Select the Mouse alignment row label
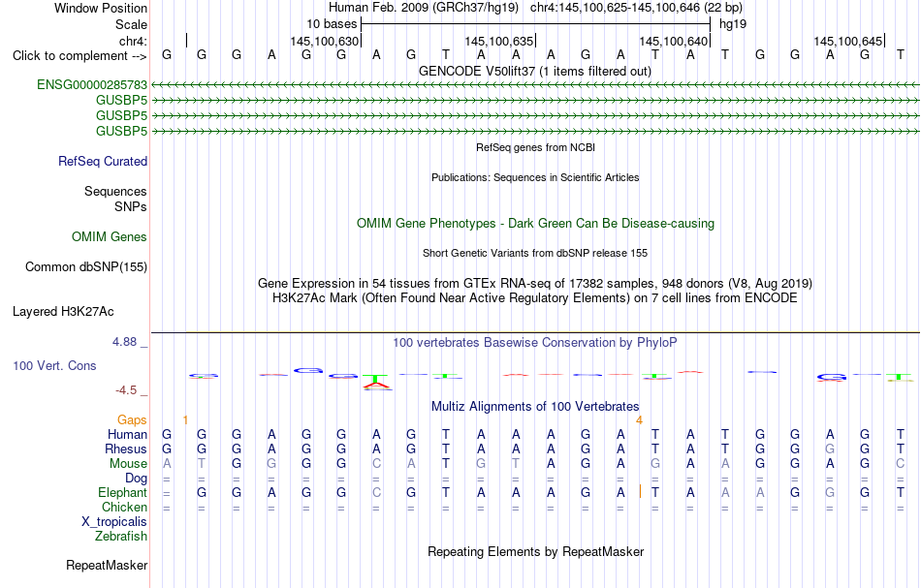Image resolution: width=921 pixels, height=588 pixels. click(x=129, y=464)
